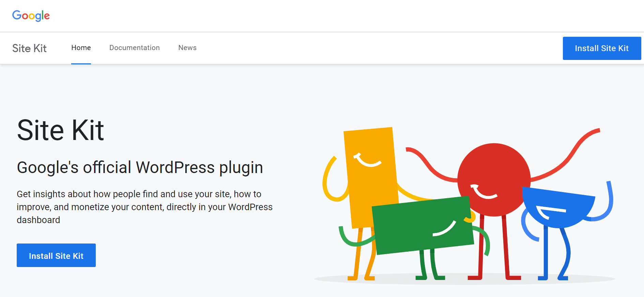Click the "Get insights about how people" paragraph
The image size is (644, 297).
pos(144,207)
